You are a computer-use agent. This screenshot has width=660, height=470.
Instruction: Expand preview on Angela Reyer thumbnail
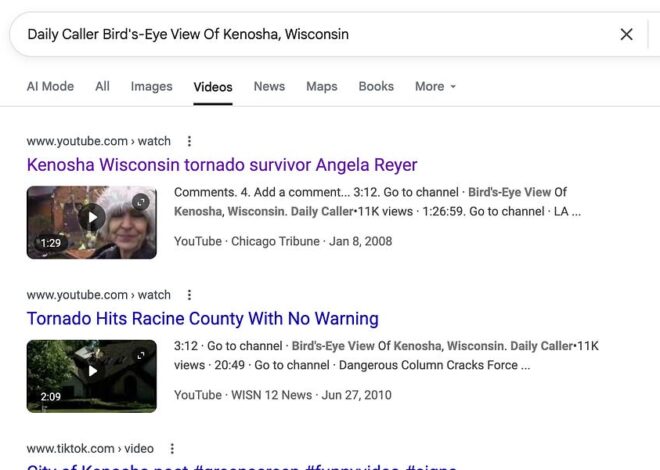[x=141, y=202]
